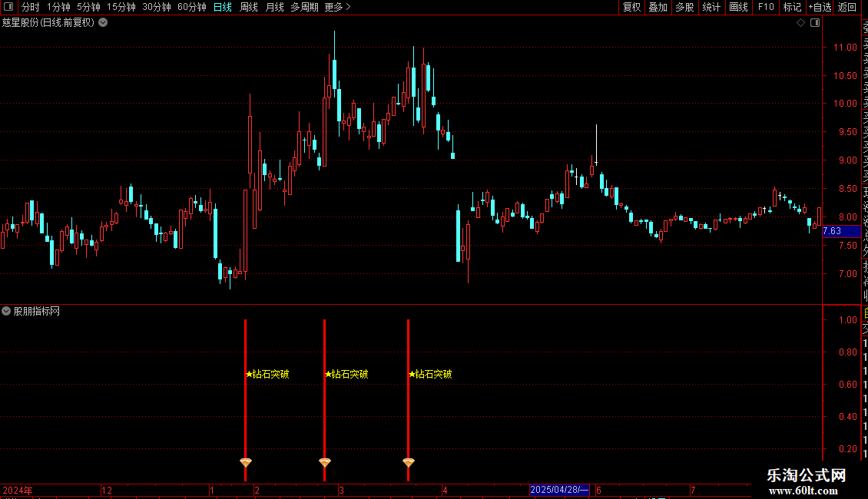Click the 7.63 current price tag
This screenshot has width=868, height=499.
pyautogui.click(x=841, y=231)
